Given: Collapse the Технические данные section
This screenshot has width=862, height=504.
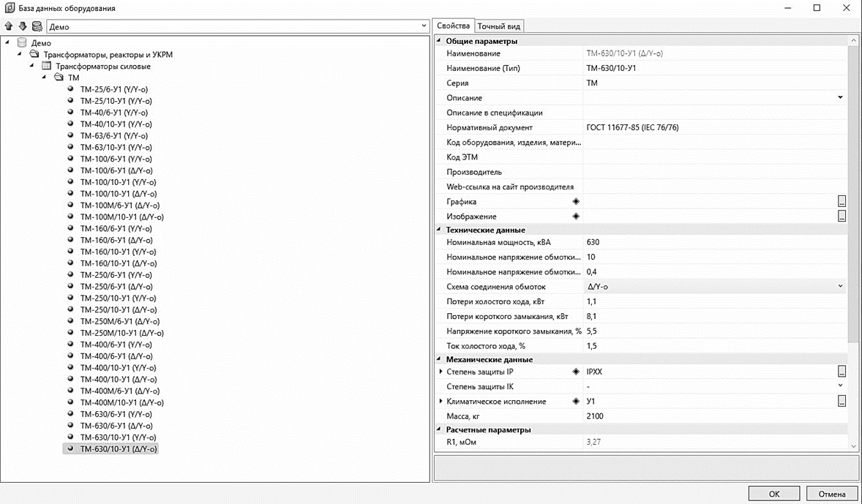Looking at the screenshot, I should (x=440, y=230).
